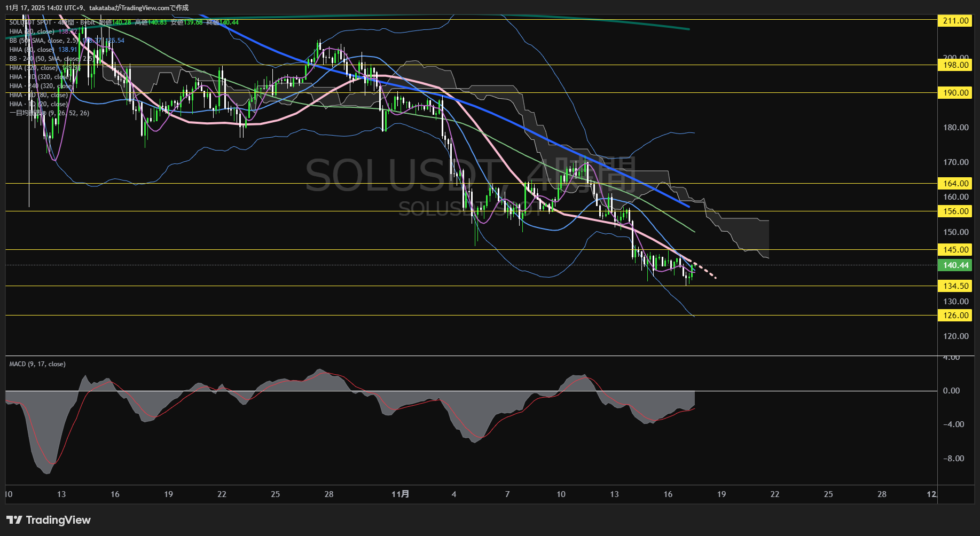
Task: Select the BB (50, SMA, close, 2.5) legend entry
Action: click(44, 41)
